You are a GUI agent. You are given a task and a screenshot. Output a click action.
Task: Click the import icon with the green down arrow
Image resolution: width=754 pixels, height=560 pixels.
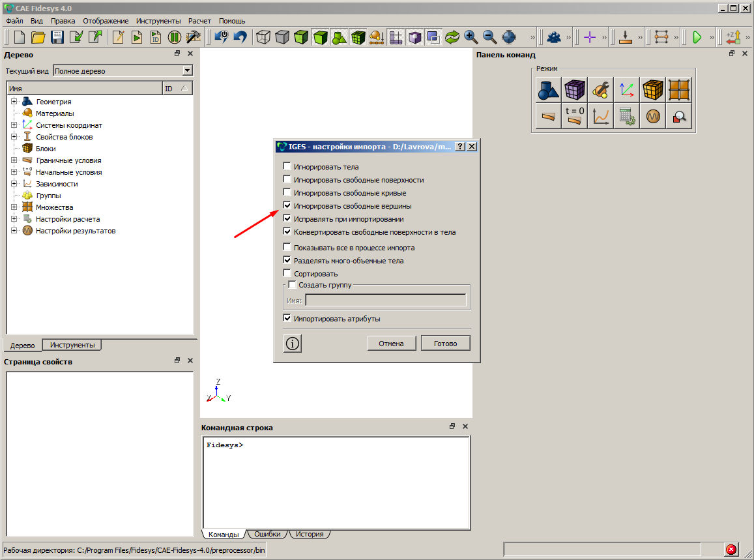[x=76, y=37]
